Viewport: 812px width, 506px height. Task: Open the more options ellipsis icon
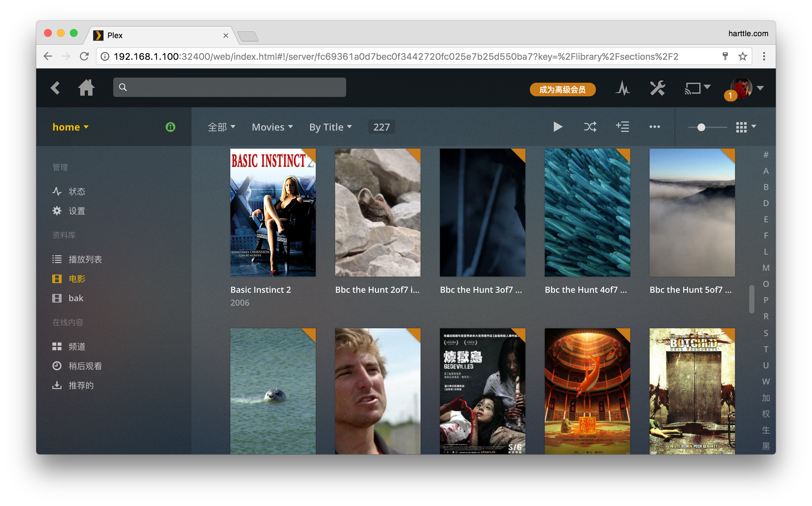[654, 127]
